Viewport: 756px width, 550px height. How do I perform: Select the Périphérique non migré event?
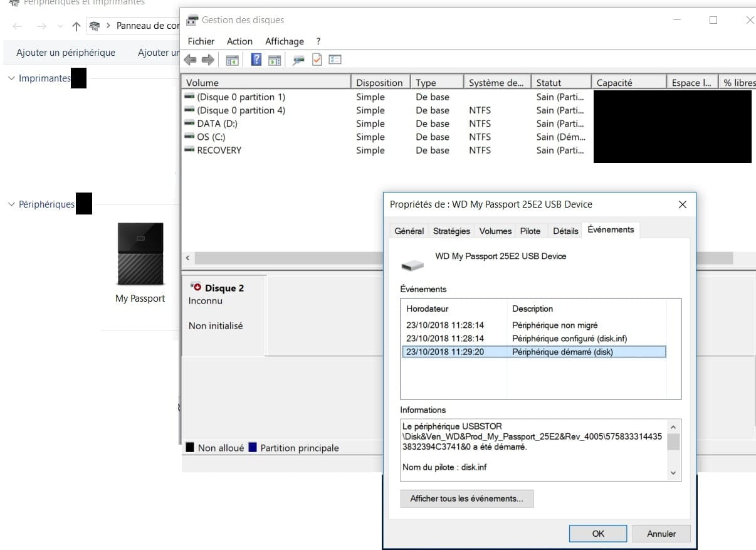pos(533,325)
